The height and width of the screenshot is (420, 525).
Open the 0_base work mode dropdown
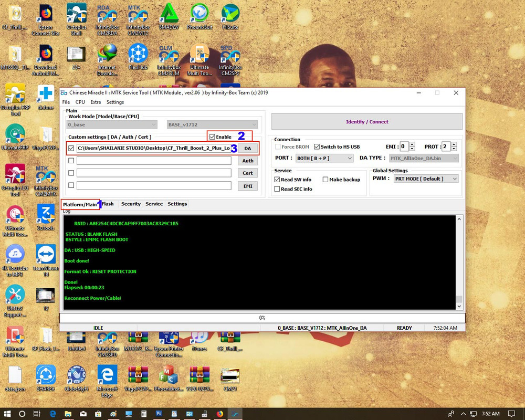(112, 124)
